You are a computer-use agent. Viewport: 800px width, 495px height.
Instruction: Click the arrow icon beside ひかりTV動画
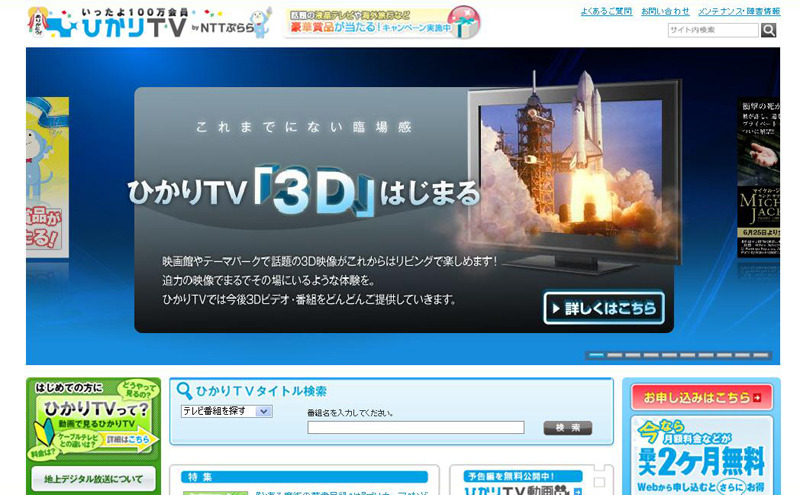577,491
